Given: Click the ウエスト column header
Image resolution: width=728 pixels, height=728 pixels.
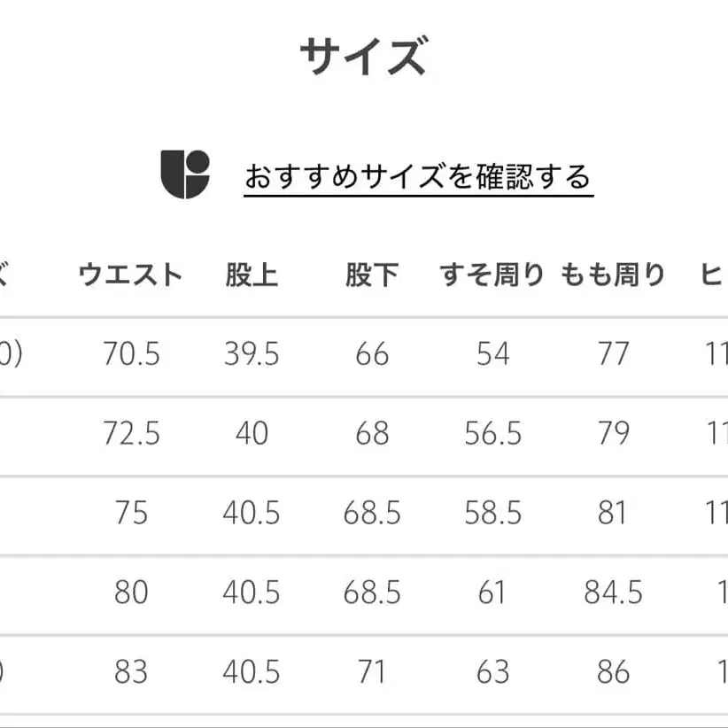Looking at the screenshot, I should pos(129,274).
